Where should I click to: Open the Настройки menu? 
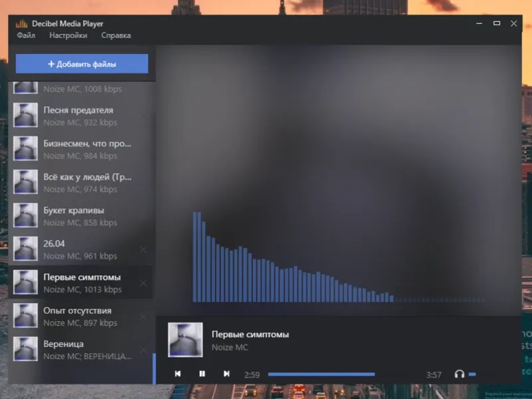click(68, 35)
